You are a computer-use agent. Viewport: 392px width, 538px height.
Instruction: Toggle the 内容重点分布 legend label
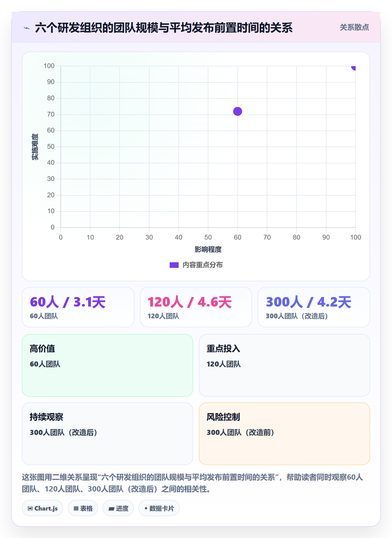(x=202, y=265)
